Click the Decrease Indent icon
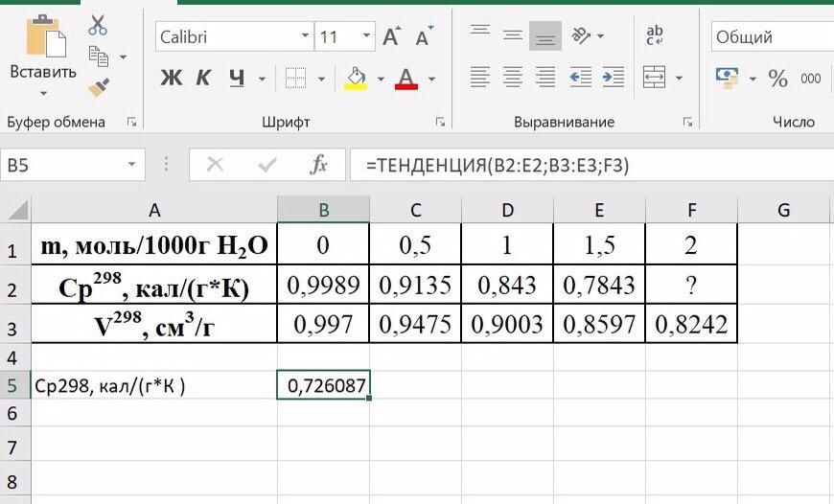This screenshot has width=834, height=504. point(580,78)
